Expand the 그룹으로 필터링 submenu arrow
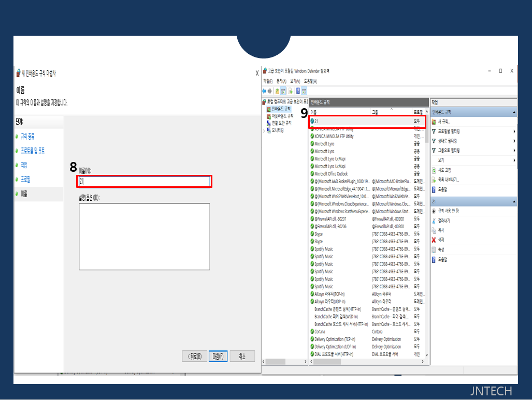This screenshot has width=532, height=400. (x=514, y=150)
